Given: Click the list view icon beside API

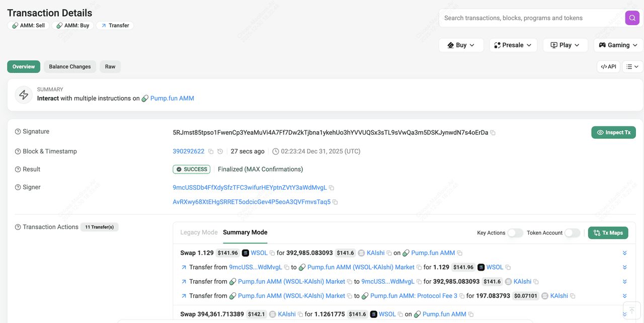Looking at the screenshot, I should [632, 66].
